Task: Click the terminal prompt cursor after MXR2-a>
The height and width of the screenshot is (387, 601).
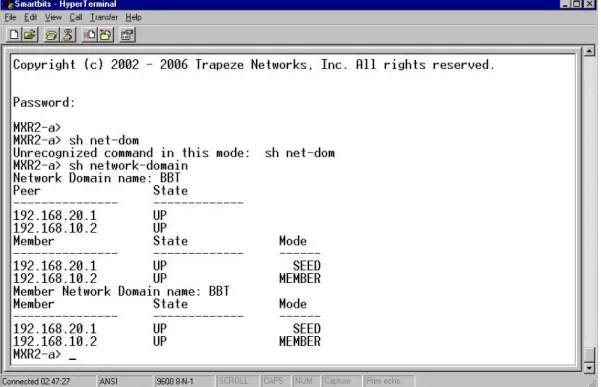Action: [x=72, y=359]
